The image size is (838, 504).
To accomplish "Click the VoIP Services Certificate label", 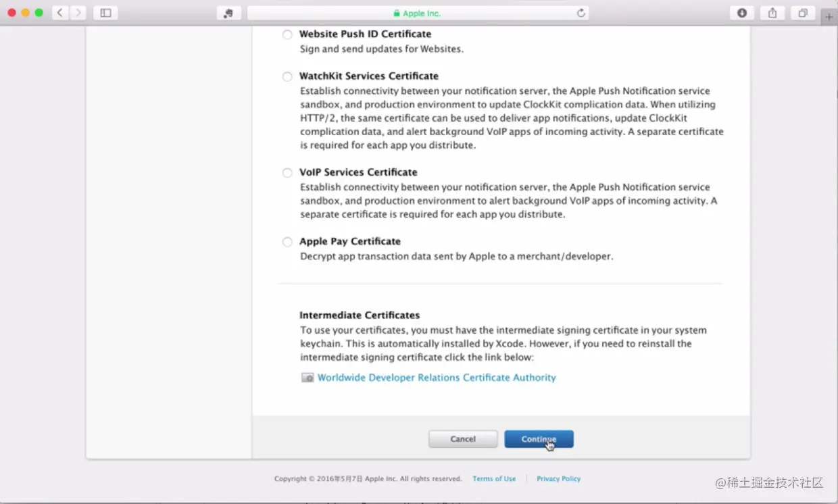I will [x=358, y=172].
